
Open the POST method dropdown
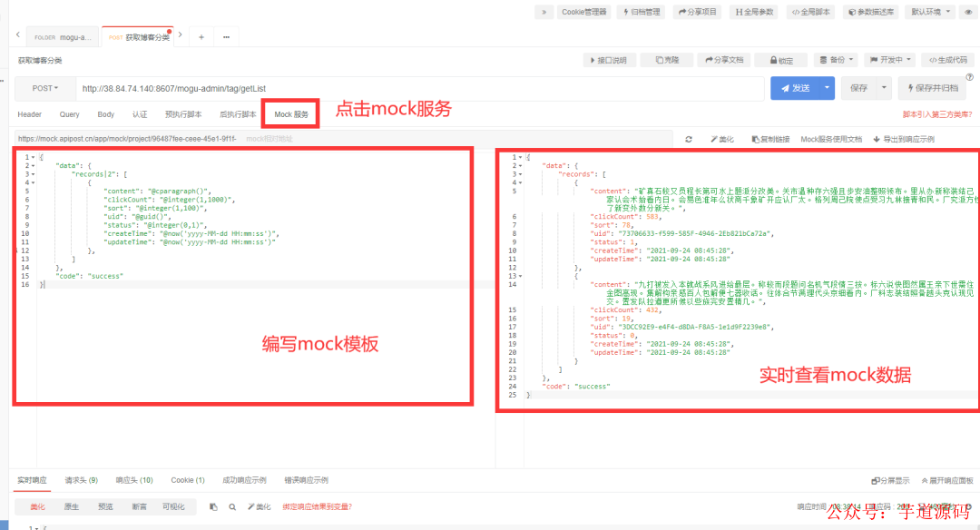(45, 89)
